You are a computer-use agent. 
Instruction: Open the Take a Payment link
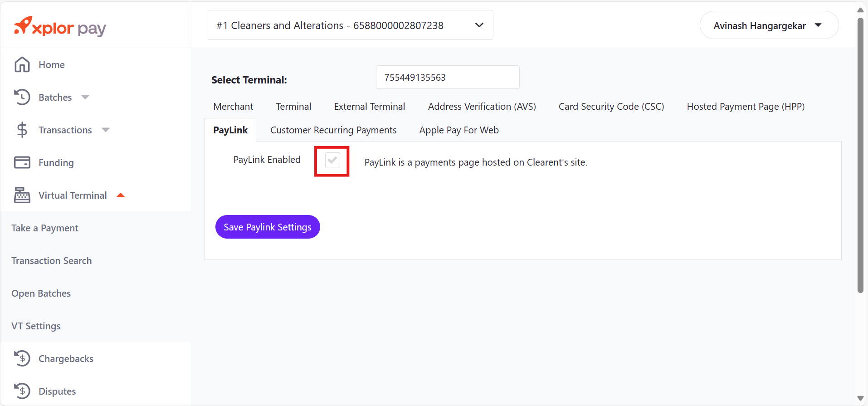click(x=45, y=228)
